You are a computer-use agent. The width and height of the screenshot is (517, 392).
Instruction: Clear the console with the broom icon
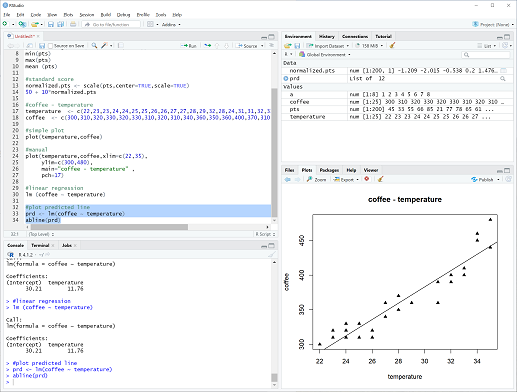(x=272, y=254)
